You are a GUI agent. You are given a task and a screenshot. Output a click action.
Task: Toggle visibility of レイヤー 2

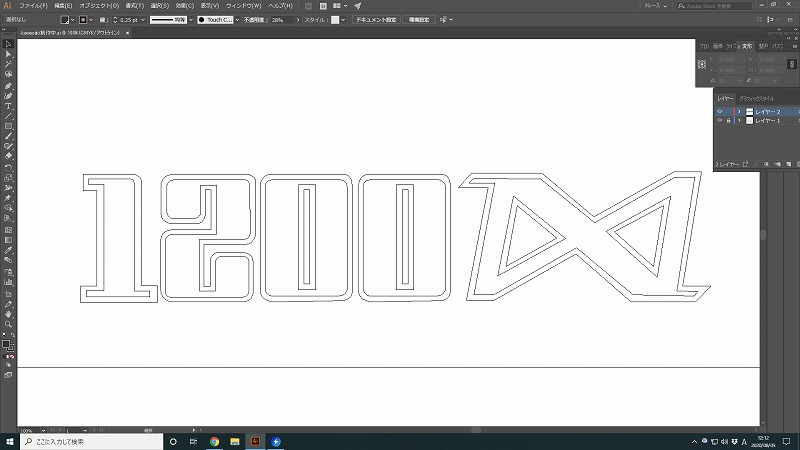[720, 111]
